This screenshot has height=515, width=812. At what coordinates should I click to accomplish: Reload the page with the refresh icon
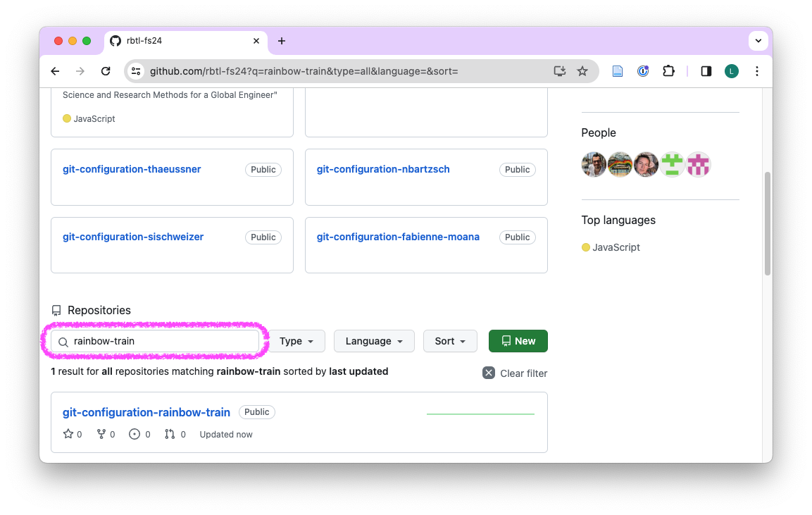point(106,71)
